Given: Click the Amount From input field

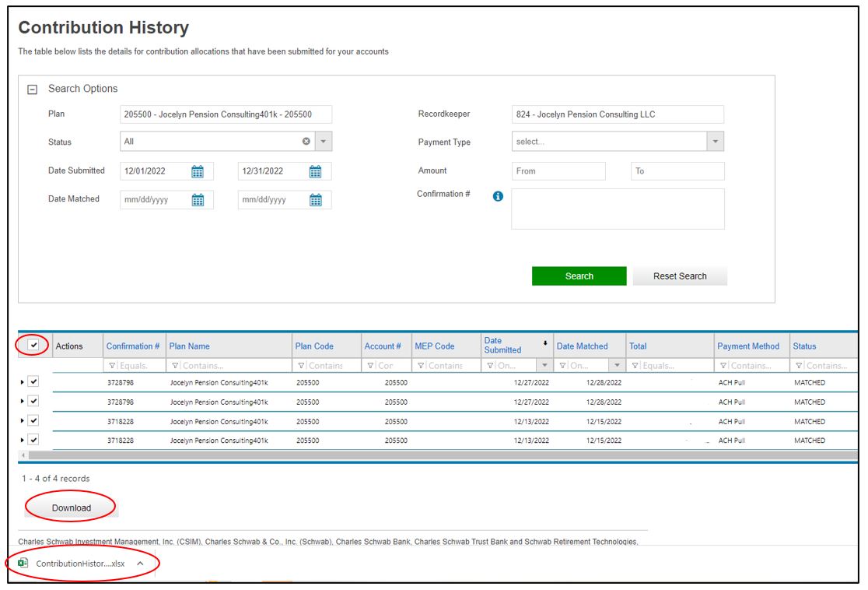Looking at the screenshot, I should click(x=558, y=171).
